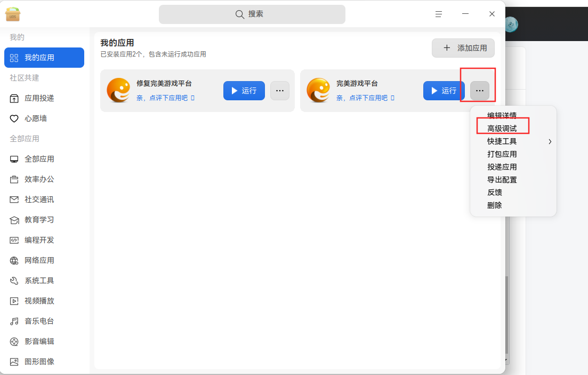The width and height of the screenshot is (588, 375).
Task: Click the 网络应用 globe icon
Action: 14,260
